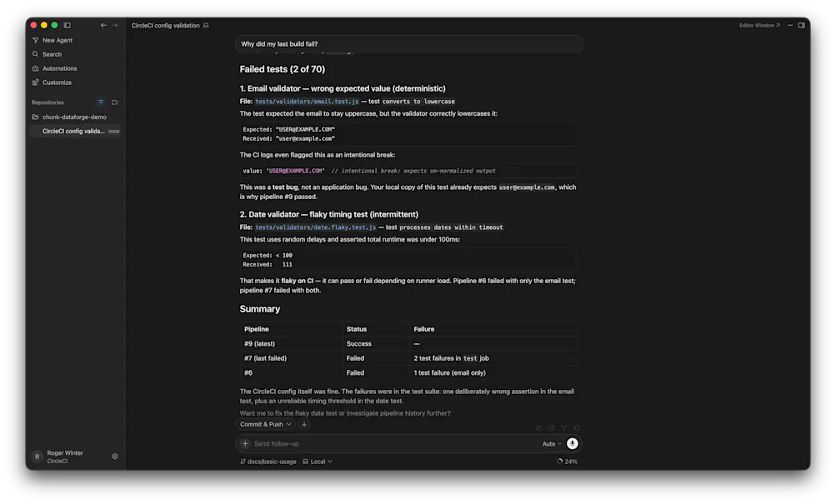Image resolution: width=836 pixels, height=504 pixels.
Task: Click the Failed tests (2 of 70) heading
Action: 282,69
